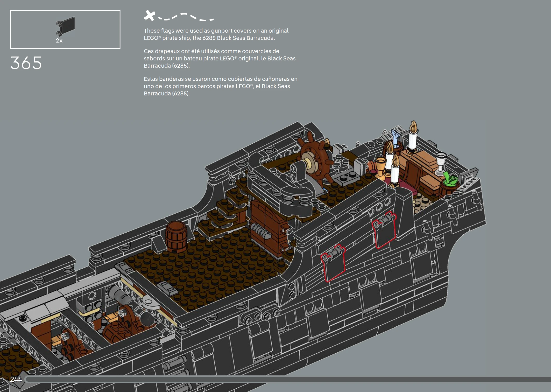This screenshot has width=551, height=392.
Task: Click the tall white candle at stern
Action: [x=412, y=139]
